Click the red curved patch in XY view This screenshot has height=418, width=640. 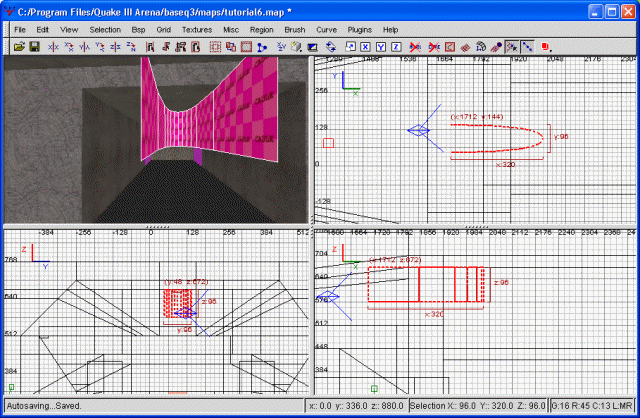tap(497, 138)
